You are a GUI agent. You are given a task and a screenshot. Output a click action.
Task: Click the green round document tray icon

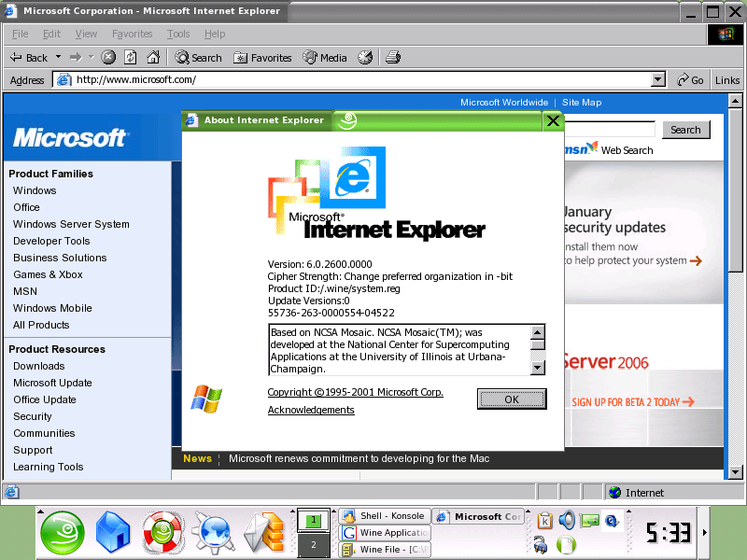point(566,545)
